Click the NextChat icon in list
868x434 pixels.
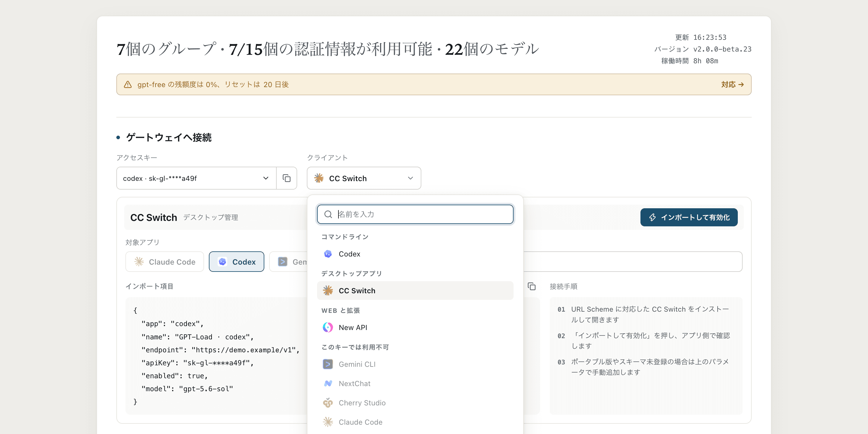(328, 383)
